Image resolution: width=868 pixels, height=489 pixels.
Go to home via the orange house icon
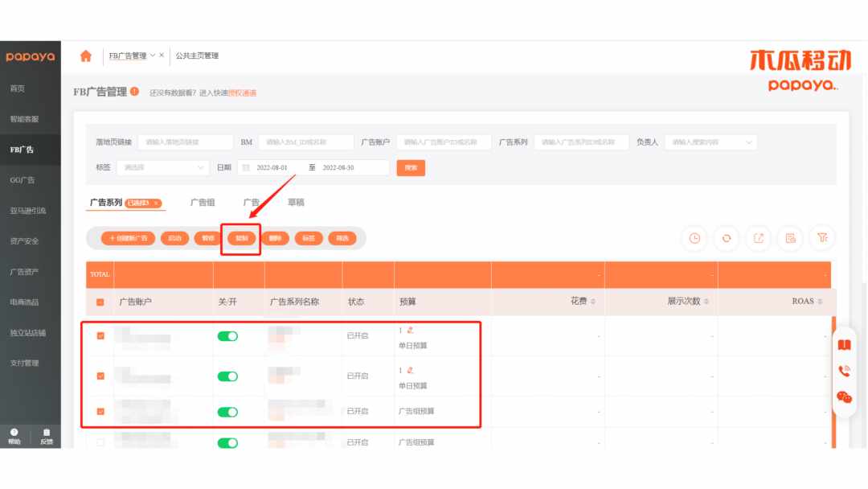(x=86, y=56)
